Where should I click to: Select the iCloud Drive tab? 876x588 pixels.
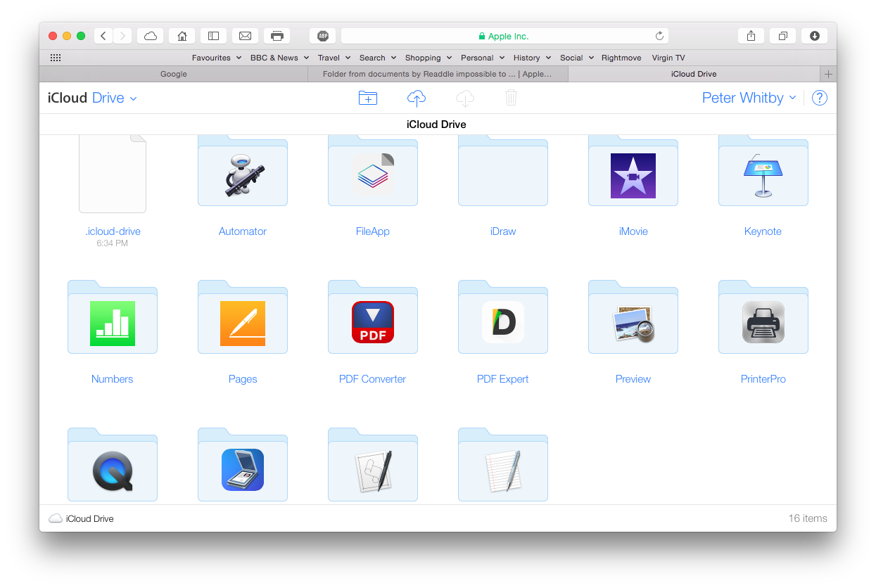(x=694, y=74)
